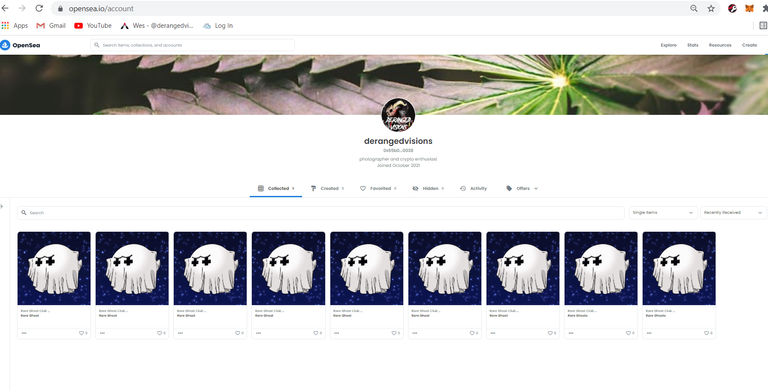Open more options on ninth ghost card

(x=649, y=333)
